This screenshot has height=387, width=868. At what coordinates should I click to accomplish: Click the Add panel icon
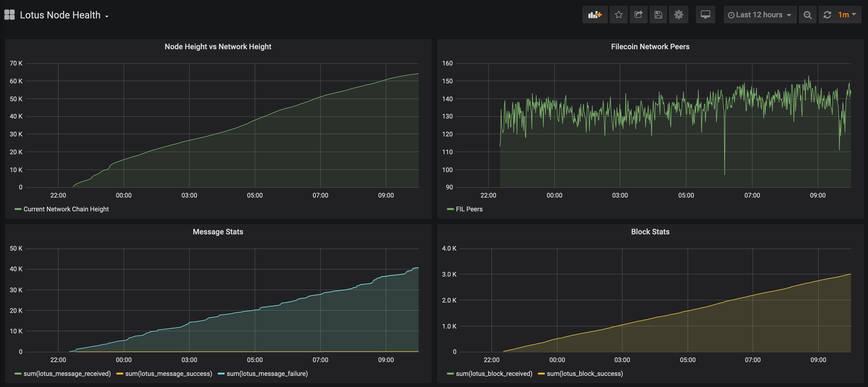tap(594, 15)
